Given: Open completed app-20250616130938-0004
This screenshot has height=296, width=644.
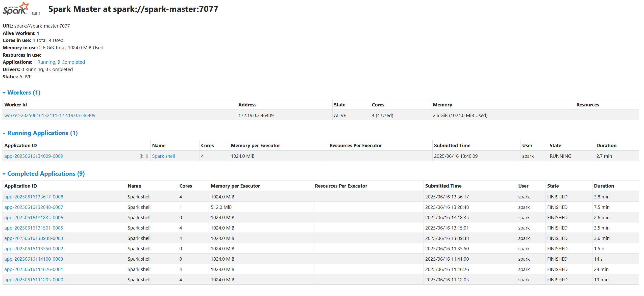Looking at the screenshot, I should coord(34,238).
